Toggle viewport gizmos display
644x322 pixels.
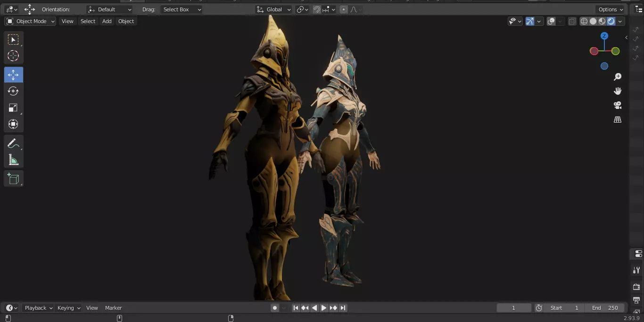[x=530, y=21]
